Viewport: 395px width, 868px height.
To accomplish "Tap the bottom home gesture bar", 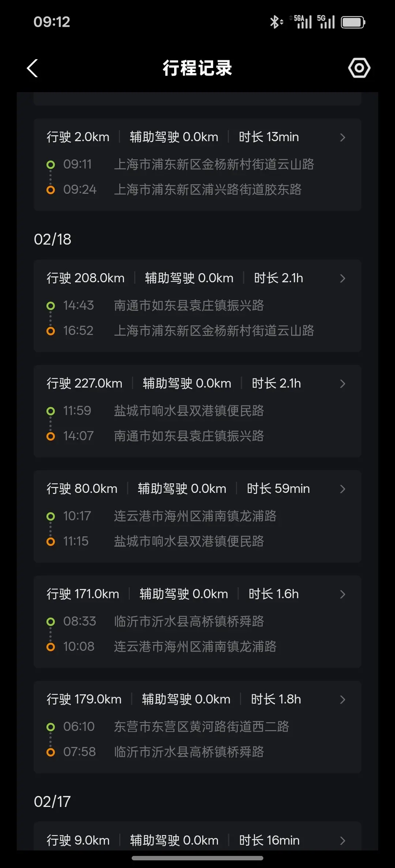I will pos(197,858).
